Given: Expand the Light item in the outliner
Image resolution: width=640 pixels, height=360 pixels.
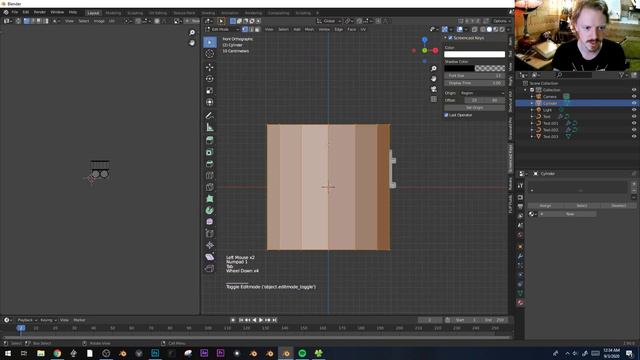Looking at the screenshot, I should 532,110.
